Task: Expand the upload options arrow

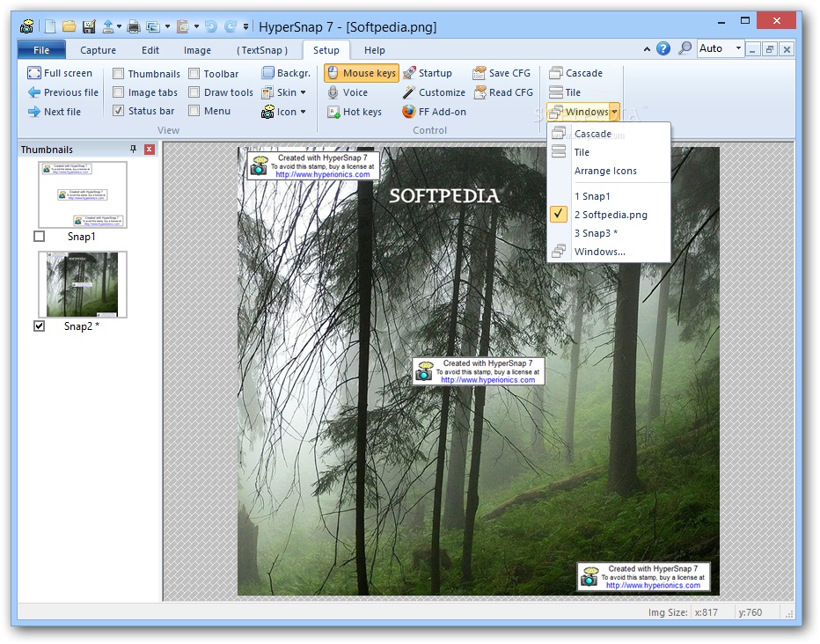Action: point(120,26)
